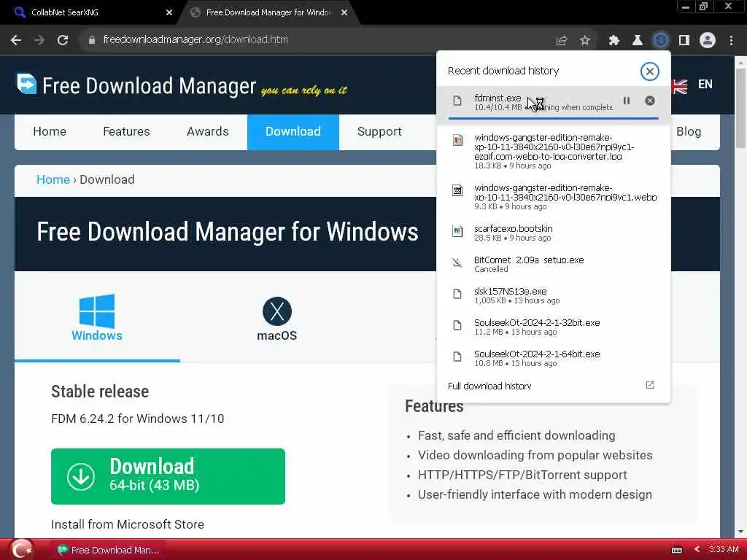747x560 pixels.
Task: Open the taskbar start button
Action: click(21, 550)
